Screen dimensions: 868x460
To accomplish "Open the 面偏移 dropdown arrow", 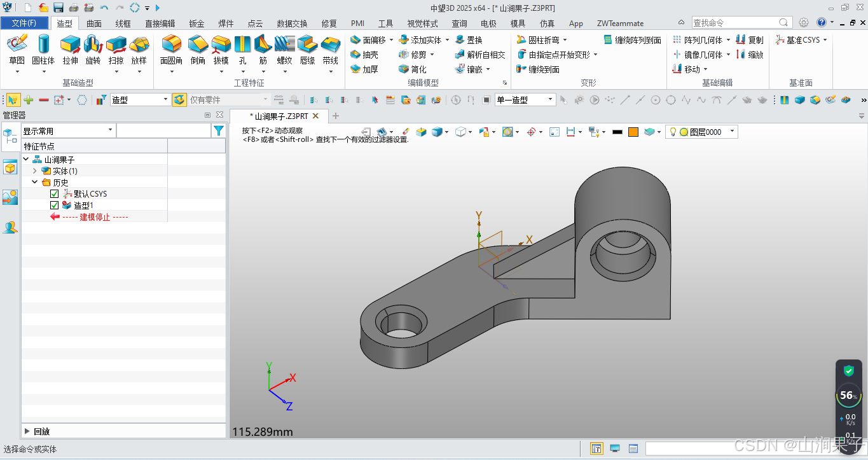I will 391,39.
